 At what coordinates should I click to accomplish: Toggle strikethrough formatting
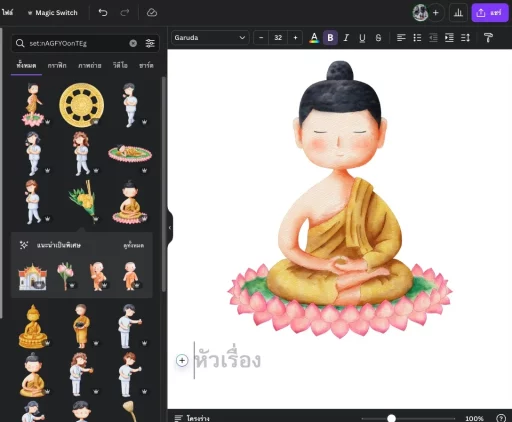(x=378, y=38)
